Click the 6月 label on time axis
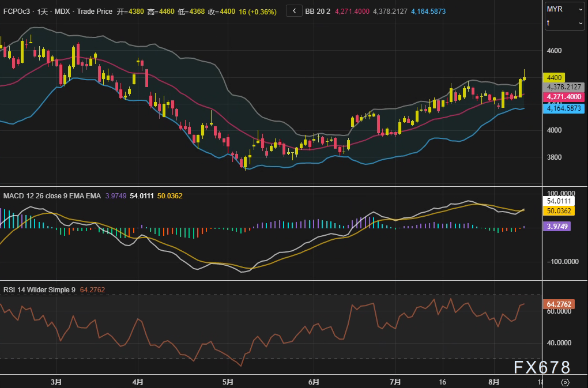Image resolution: width=588 pixels, height=388 pixels. click(x=314, y=382)
